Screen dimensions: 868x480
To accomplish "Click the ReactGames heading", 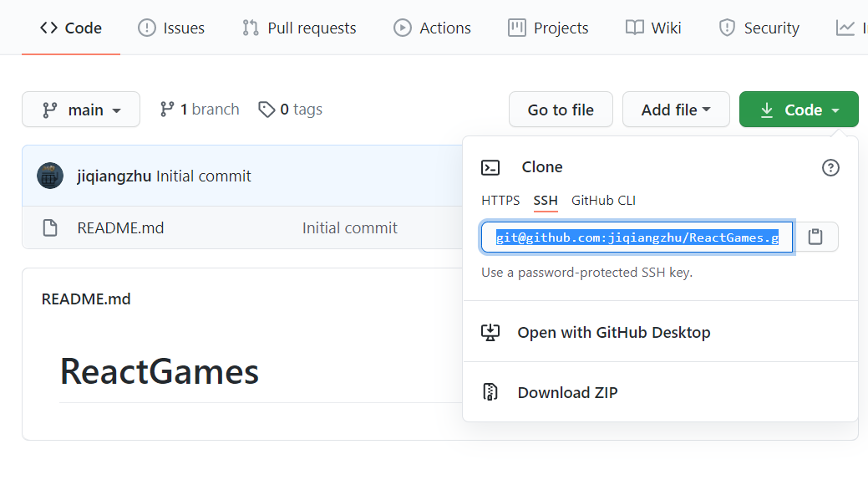I will coord(160,371).
